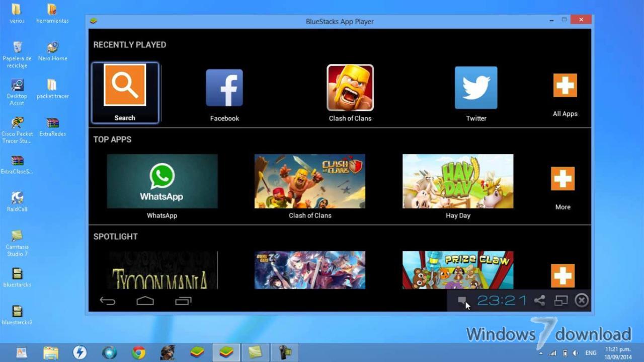Viewport: 644px width, 362px height.
Task: Select Papelera de reciclaje desktop icon
Action: point(17,55)
